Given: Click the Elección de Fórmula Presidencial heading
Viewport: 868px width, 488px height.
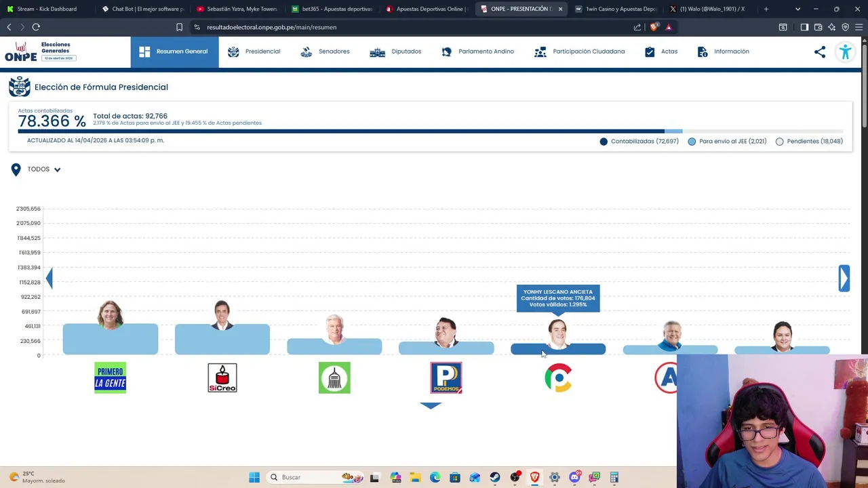Looking at the screenshot, I should click(x=101, y=87).
